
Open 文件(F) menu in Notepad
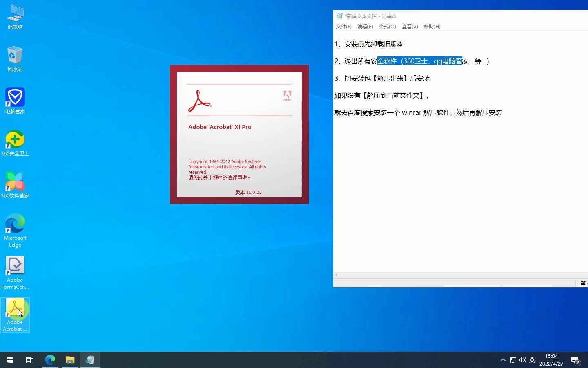[343, 26]
